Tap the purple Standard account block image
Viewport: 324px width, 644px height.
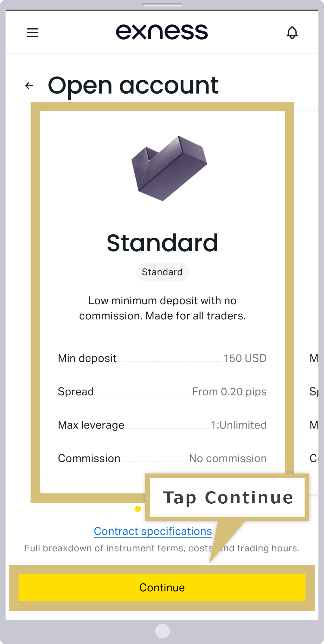[x=169, y=168]
